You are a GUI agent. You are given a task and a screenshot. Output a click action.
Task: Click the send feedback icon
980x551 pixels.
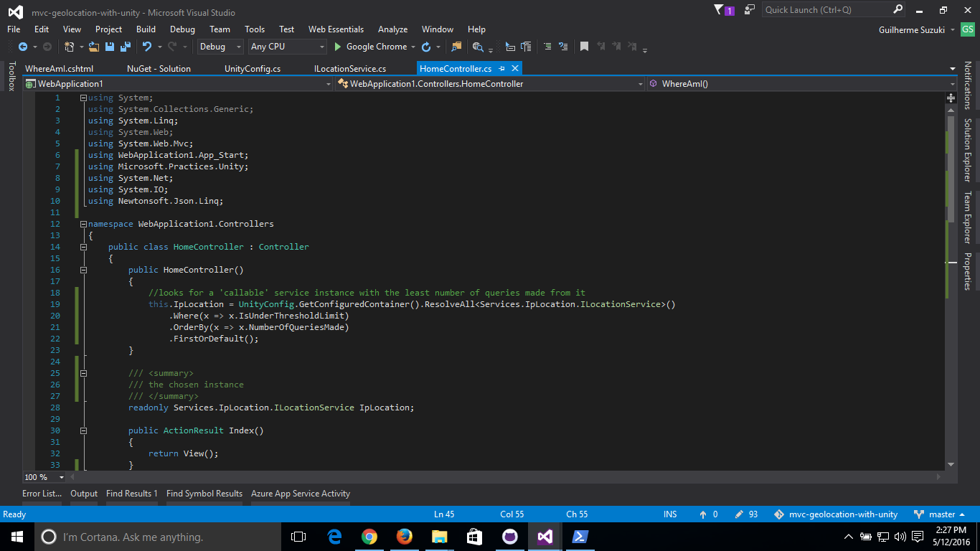(x=750, y=10)
